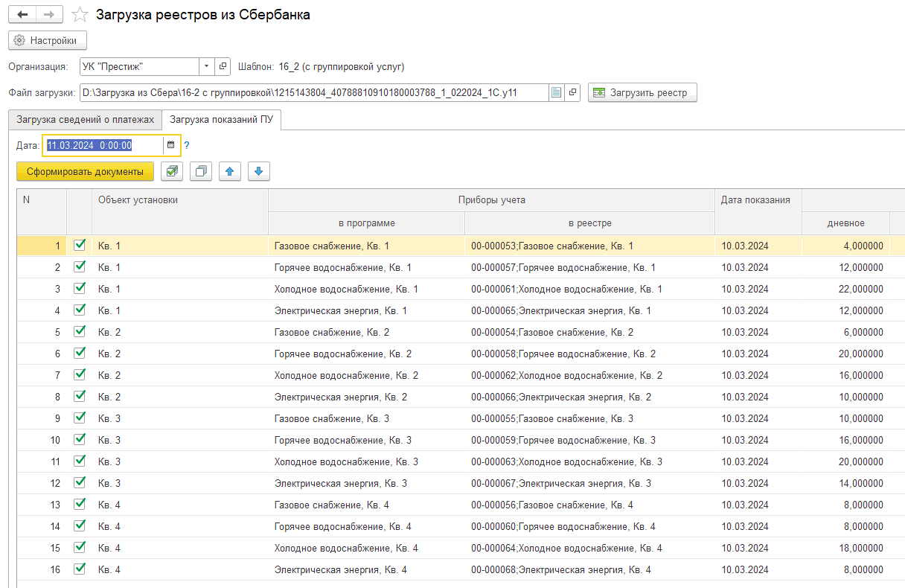The height and width of the screenshot is (588, 905).
Task: Move row down with blue arrow
Action: [258, 171]
